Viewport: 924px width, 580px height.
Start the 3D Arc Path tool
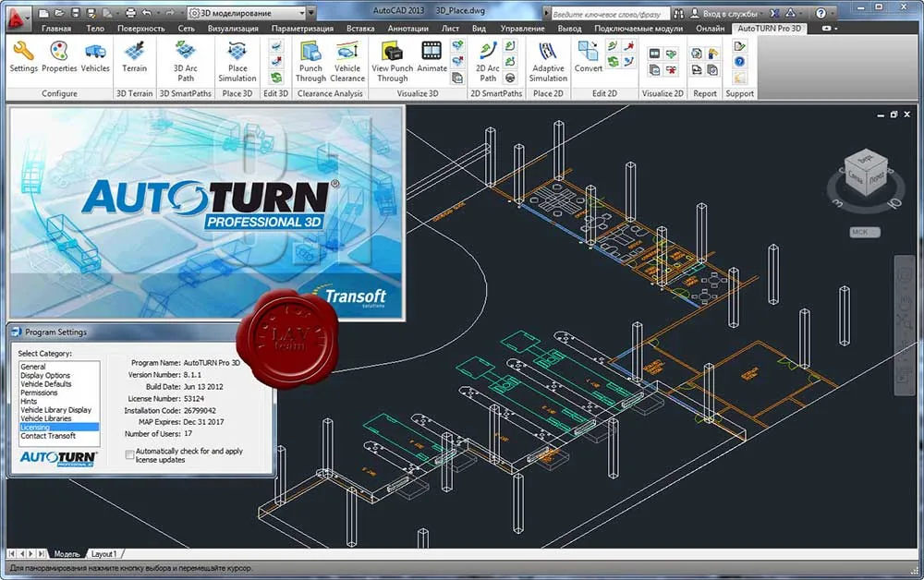[x=186, y=62]
